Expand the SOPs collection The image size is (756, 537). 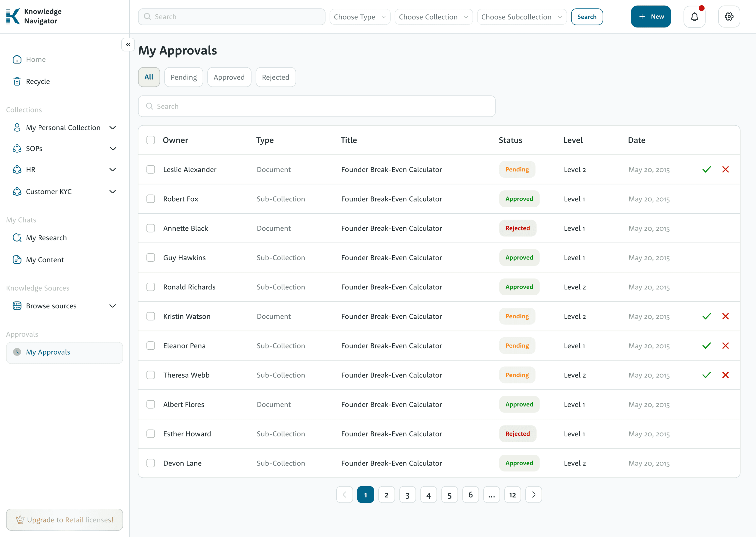point(113,149)
